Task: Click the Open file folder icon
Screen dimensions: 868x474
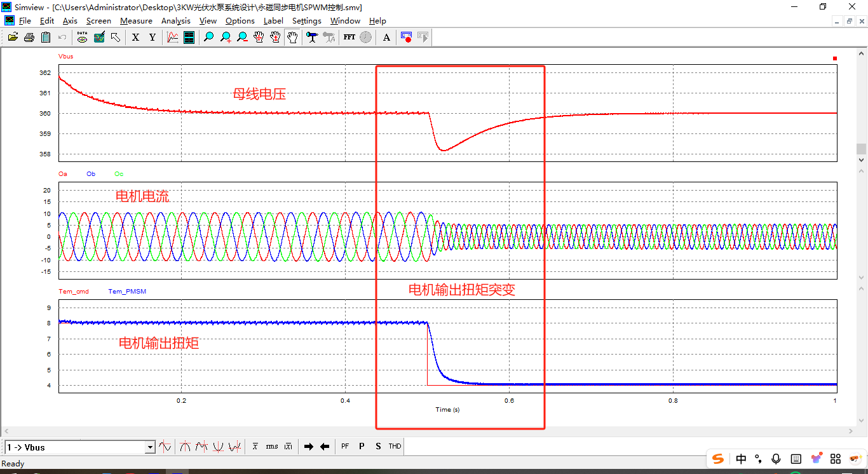Action: [13, 37]
